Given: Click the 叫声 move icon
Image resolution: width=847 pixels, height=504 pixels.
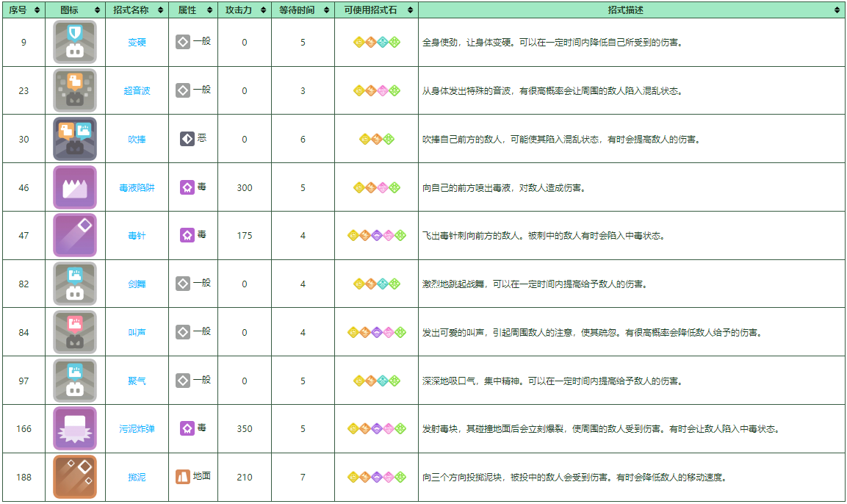Looking at the screenshot, I should [75, 332].
